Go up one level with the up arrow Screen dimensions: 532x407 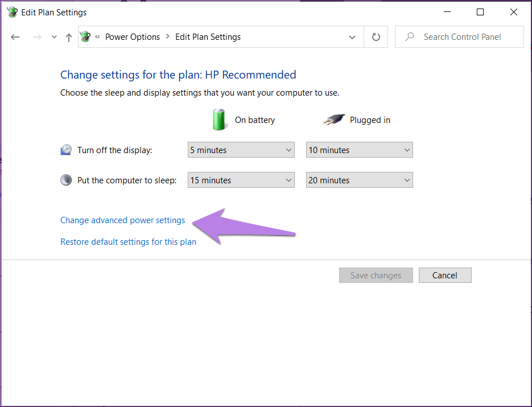68,38
